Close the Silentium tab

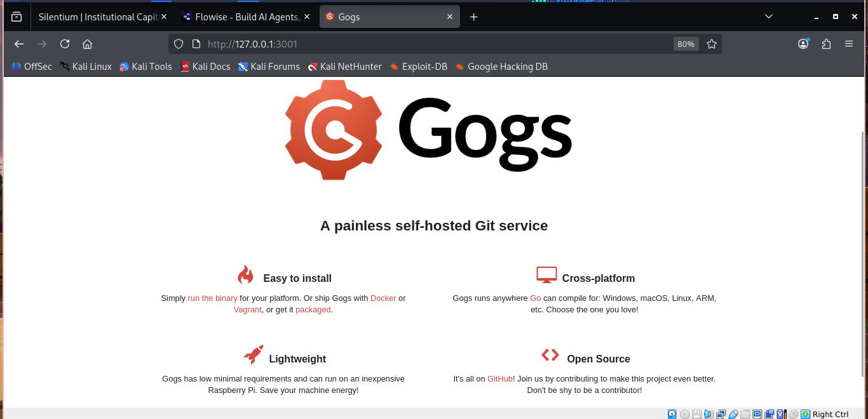point(163,17)
